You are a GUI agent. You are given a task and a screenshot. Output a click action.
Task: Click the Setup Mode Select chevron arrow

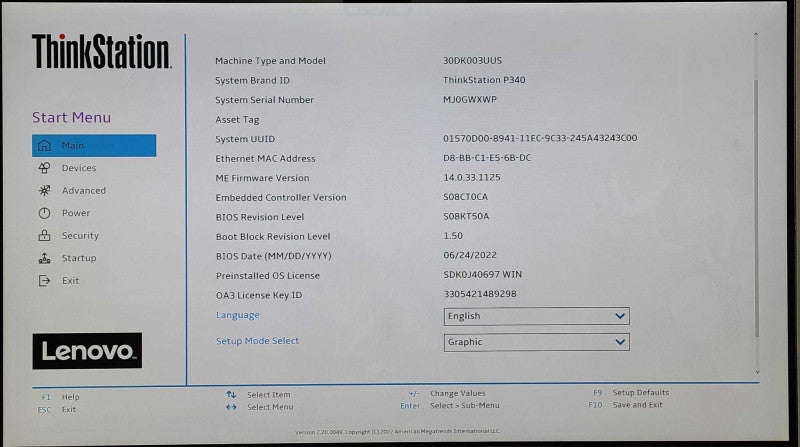(620, 342)
